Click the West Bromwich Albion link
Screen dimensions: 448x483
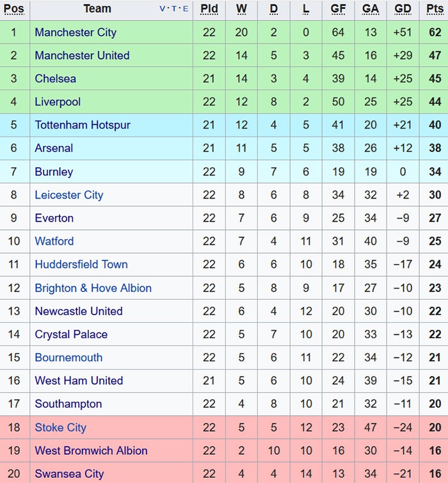click(91, 450)
